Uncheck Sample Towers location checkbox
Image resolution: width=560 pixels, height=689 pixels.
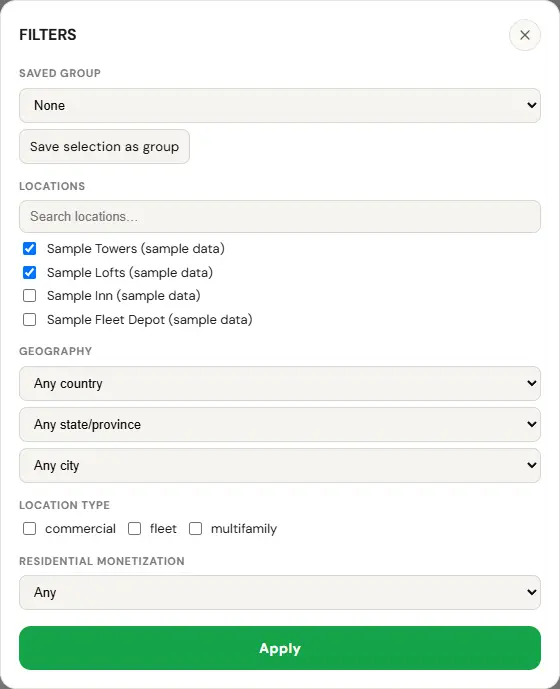(29, 249)
